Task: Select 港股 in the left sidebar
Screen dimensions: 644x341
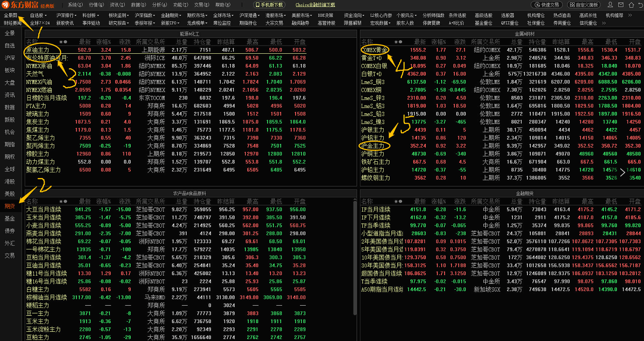Action: pos(10,181)
